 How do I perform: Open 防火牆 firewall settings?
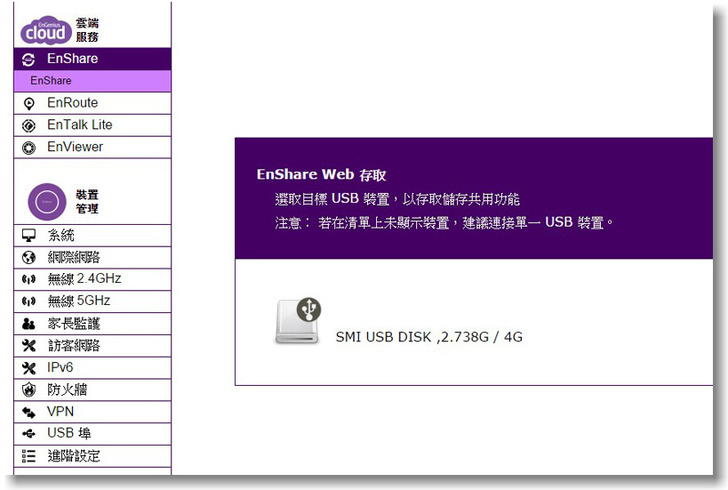pos(92,390)
